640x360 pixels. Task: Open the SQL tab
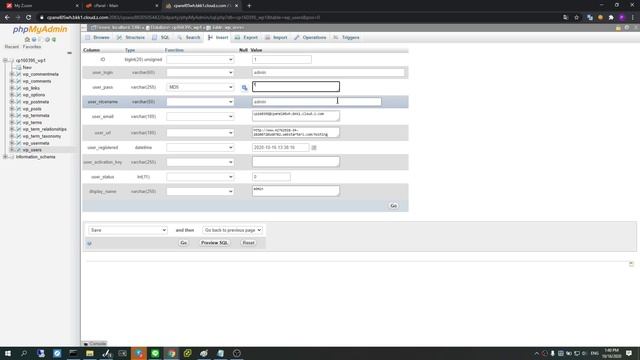click(161, 38)
